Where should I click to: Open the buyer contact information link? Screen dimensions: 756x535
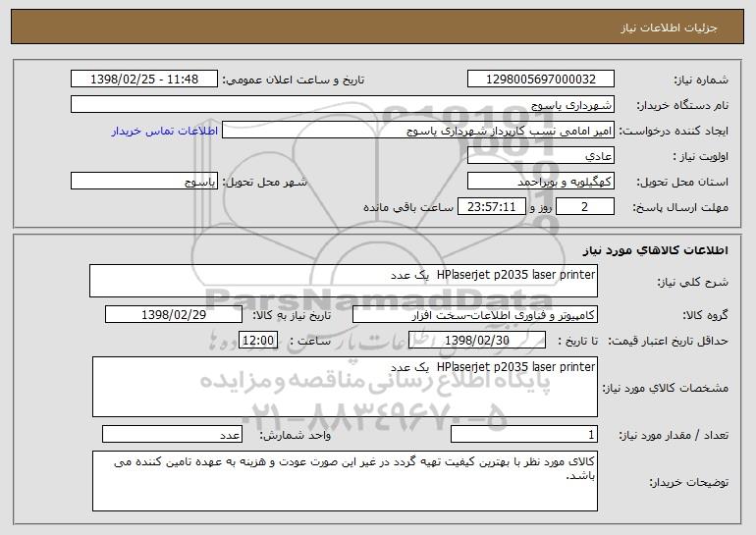coord(165,132)
